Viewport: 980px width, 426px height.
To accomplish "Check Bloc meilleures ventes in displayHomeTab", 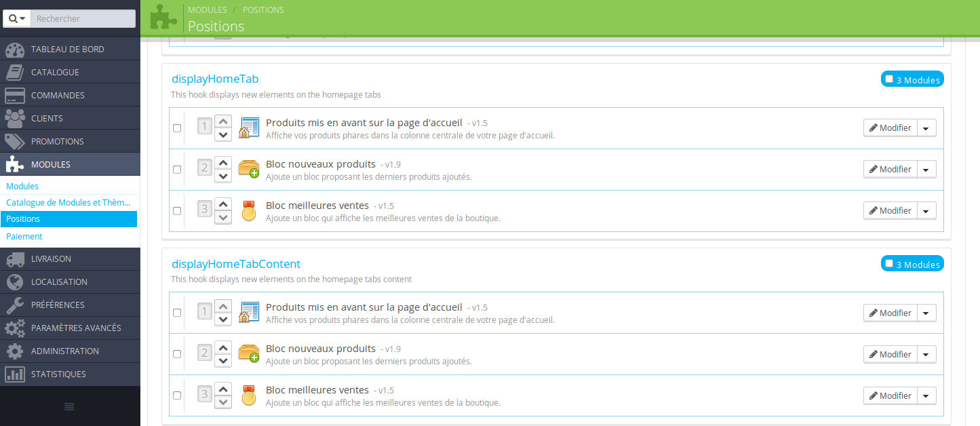I will tap(177, 211).
